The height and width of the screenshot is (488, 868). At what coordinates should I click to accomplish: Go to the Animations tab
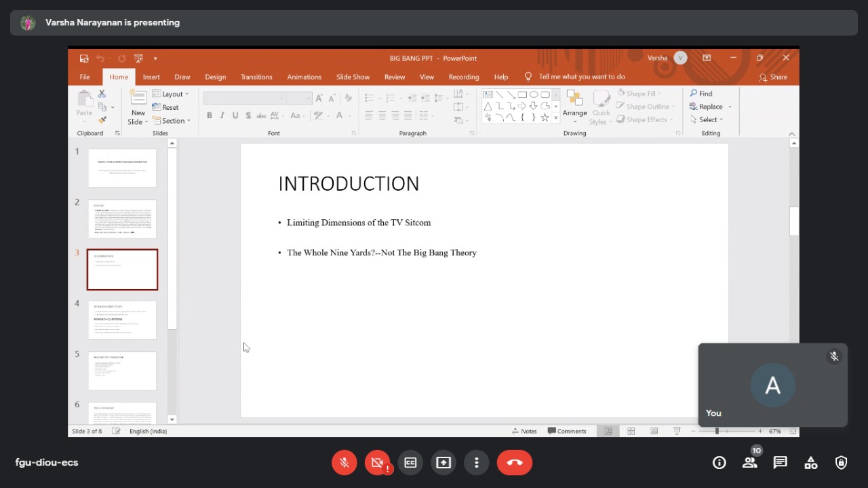pos(304,77)
